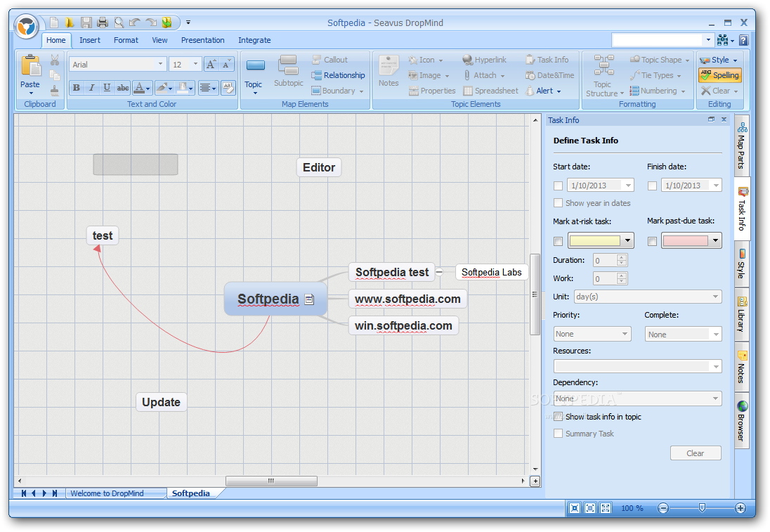Viewport: 770px width, 532px height.
Task: Check the Summary Task option
Action: (x=558, y=434)
